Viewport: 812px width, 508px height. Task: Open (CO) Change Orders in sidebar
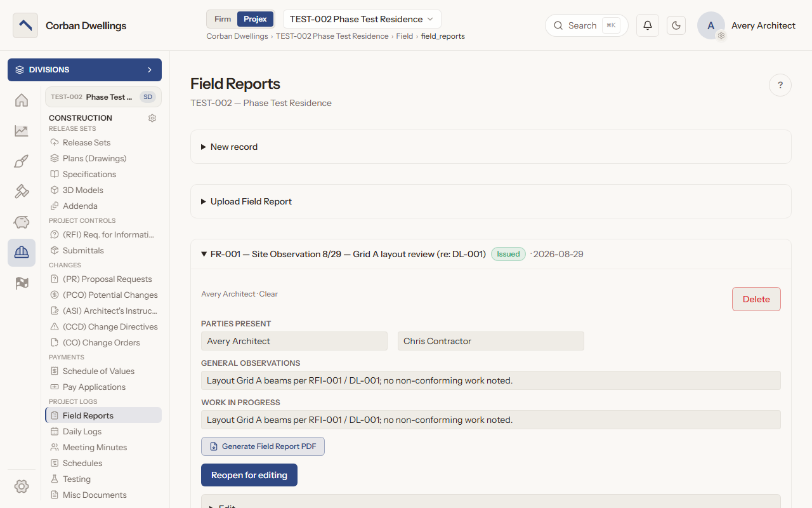coord(103,342)
